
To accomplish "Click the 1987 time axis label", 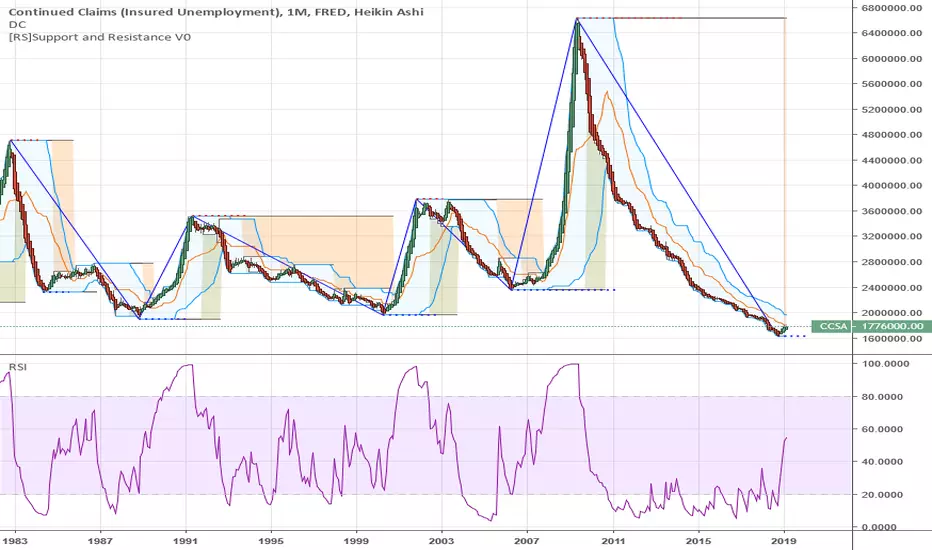I will [x=100, y=540].
